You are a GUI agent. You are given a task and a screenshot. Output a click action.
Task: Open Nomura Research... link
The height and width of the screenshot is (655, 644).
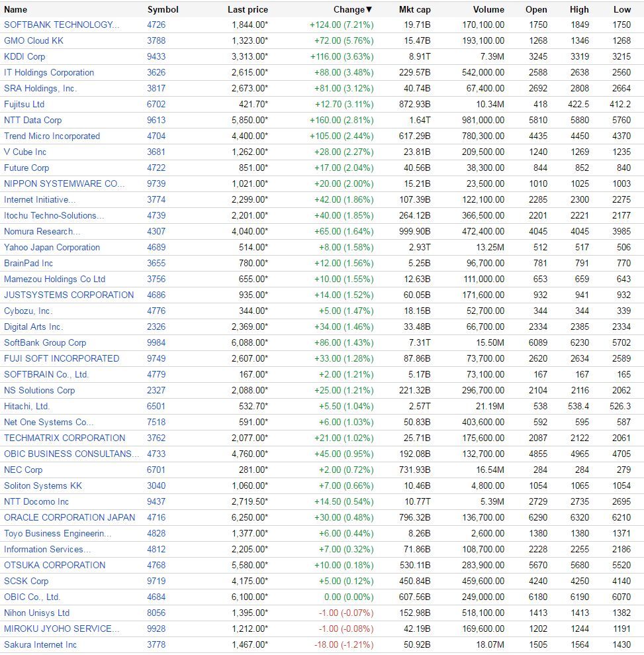[x=42, y=231]
